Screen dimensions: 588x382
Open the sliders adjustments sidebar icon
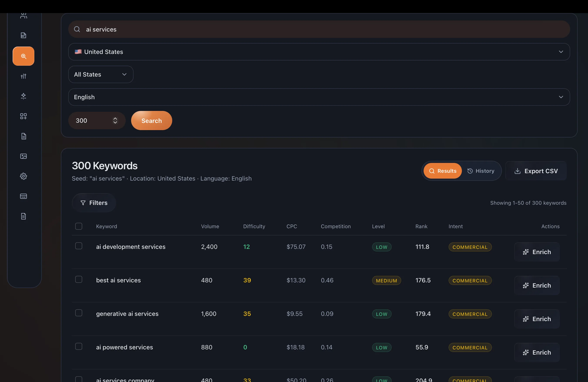[23, 76]
